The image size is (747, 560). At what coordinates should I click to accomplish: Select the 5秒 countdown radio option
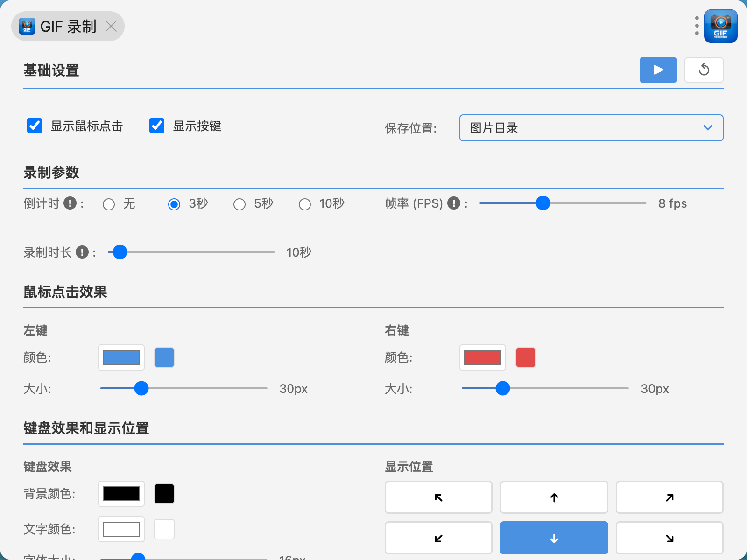240,204
